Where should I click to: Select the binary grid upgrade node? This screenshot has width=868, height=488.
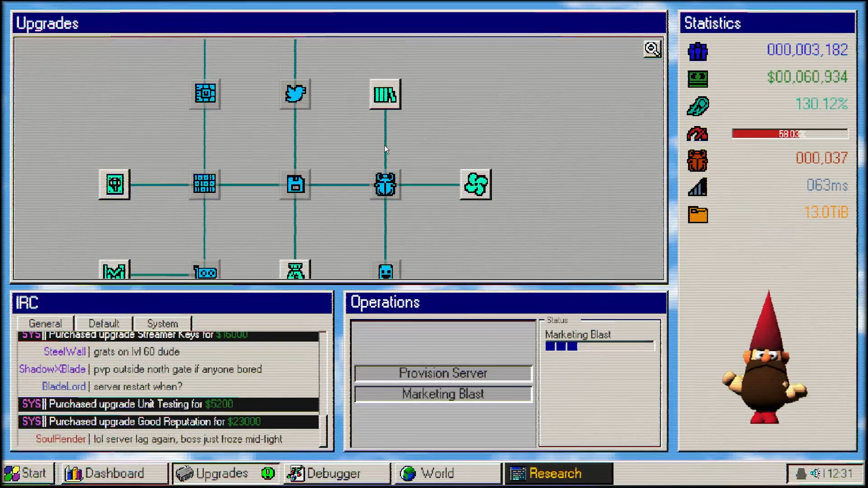pyautogui.click(x=205, y=184)
